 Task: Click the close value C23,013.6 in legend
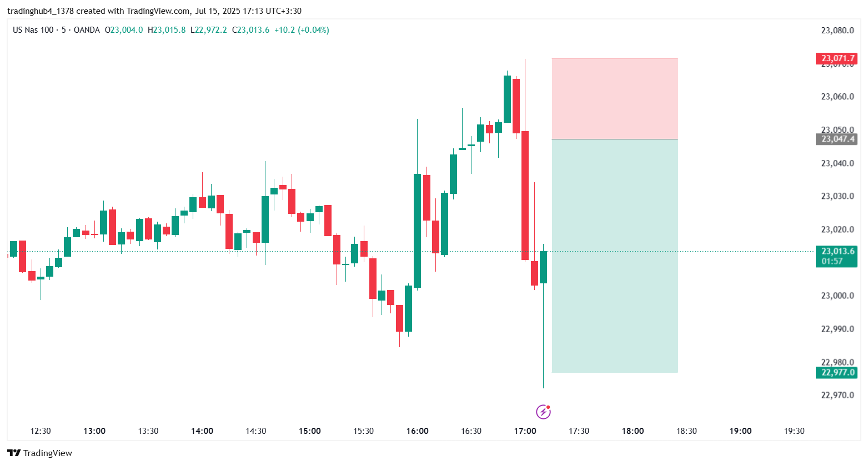coord(250,30)
